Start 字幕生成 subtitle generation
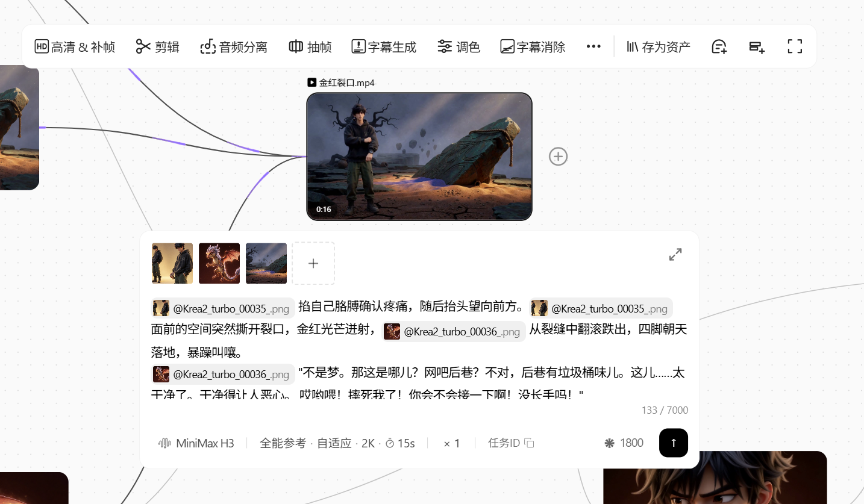864x504 pixels. 384,46
